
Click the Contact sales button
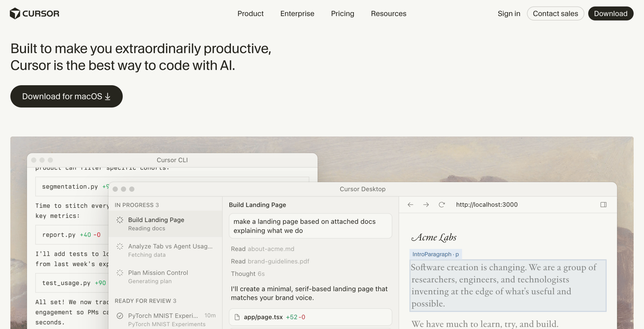point(555,13)
